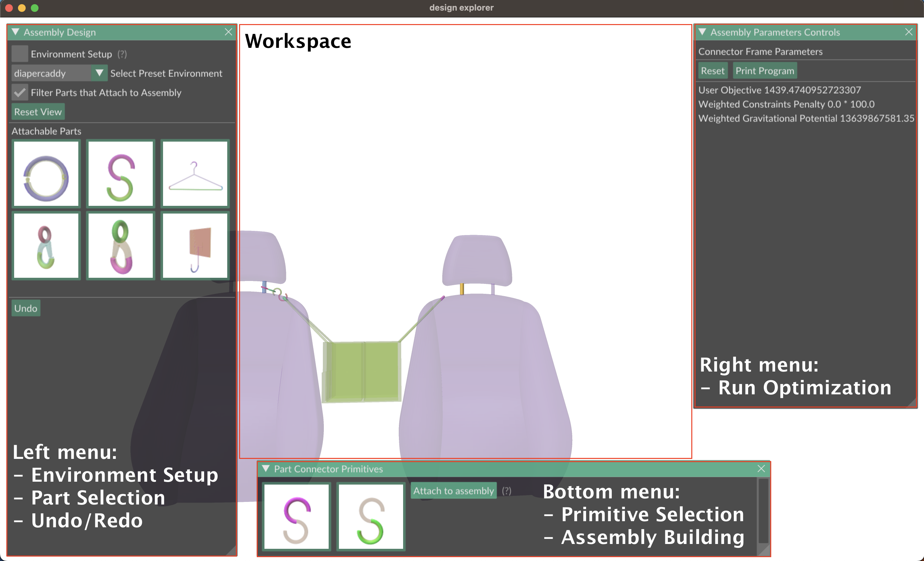Image resolution: width=924 pixels, height=561 pixels.
Task: Click the Reset View button
Action: [38, 112]
